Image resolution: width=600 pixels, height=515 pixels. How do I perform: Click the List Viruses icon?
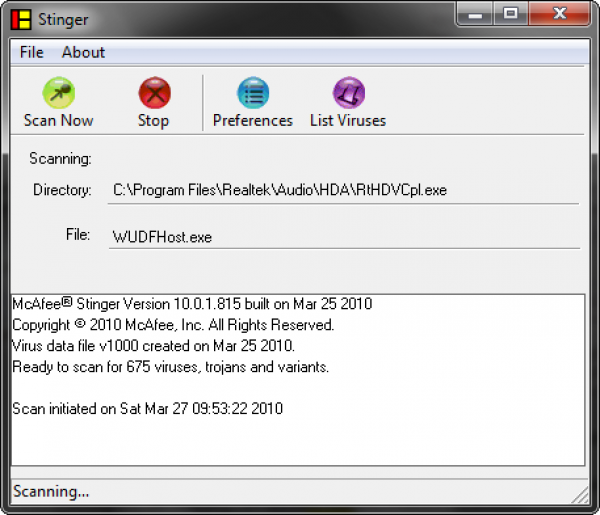click(349, 93)
